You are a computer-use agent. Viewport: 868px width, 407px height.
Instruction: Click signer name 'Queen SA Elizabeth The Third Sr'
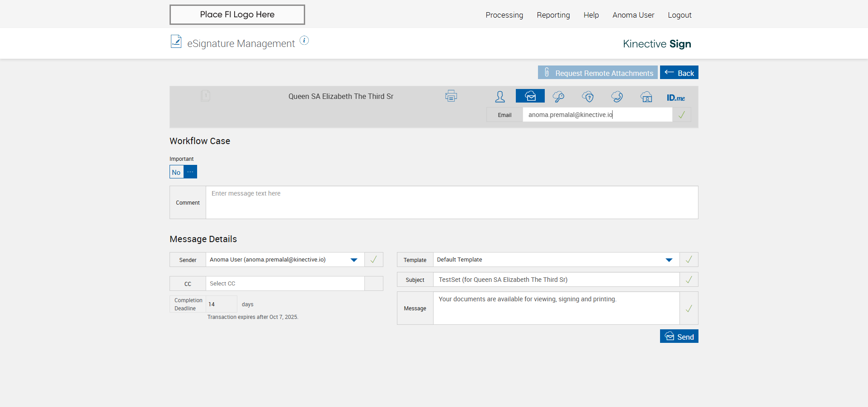click(341, 96)
